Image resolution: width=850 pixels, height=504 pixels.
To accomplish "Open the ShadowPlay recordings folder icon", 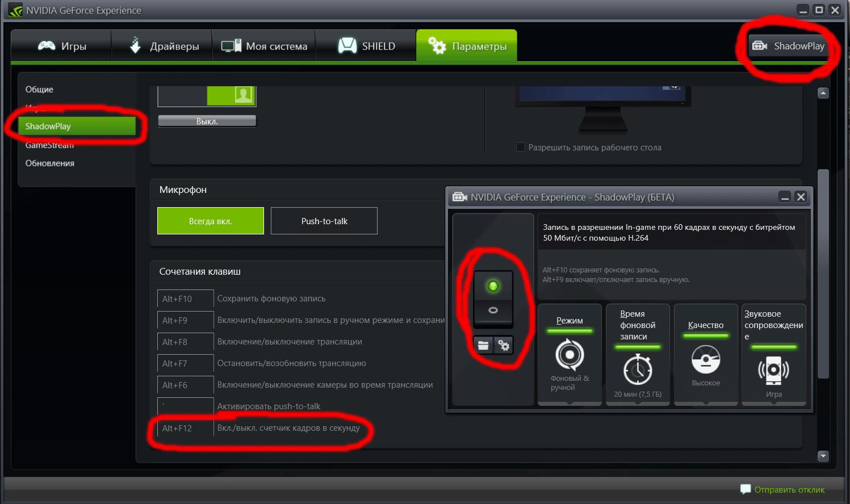I will [483, 345].
